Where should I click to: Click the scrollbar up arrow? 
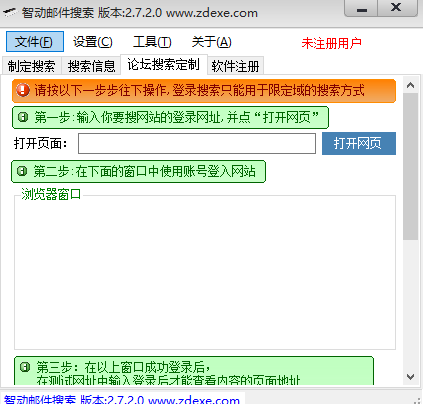point(410,85)
